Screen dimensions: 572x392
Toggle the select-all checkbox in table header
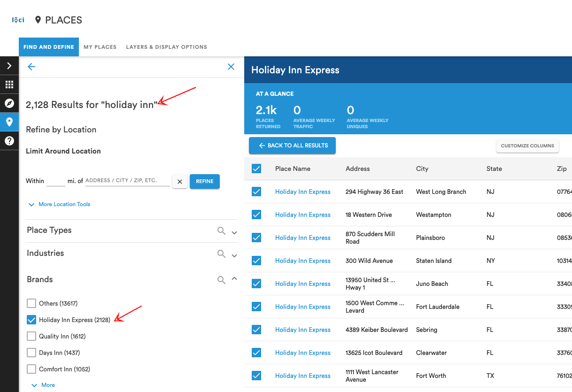click(x=256, y=169)
